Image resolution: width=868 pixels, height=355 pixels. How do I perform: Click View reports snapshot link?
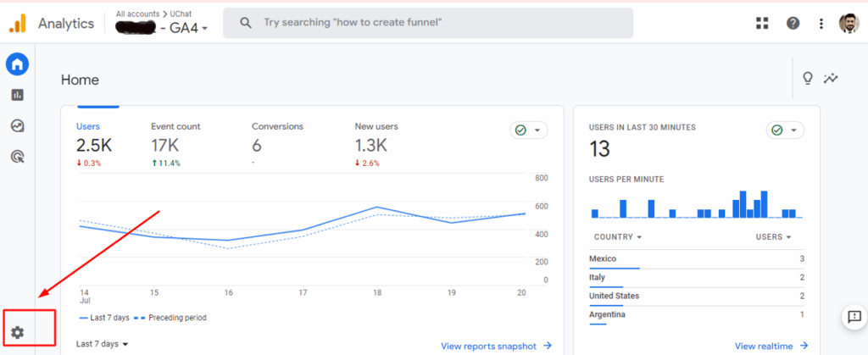496,346
